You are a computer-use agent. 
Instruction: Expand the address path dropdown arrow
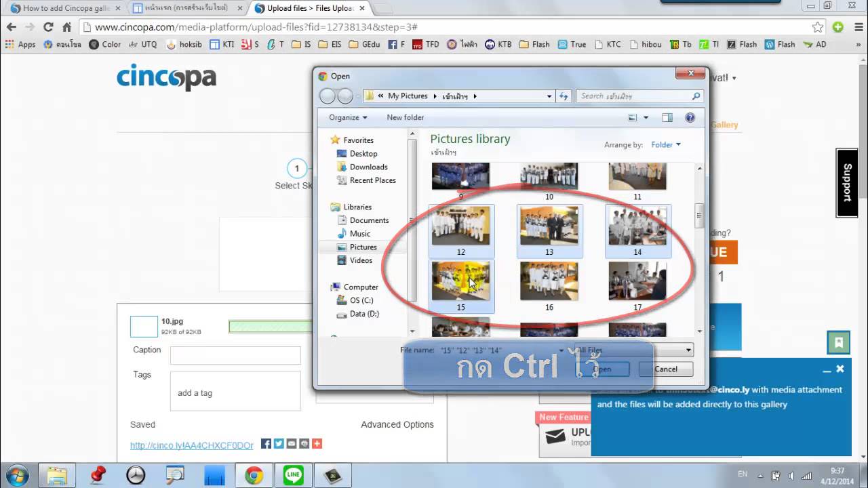[549, 96]
